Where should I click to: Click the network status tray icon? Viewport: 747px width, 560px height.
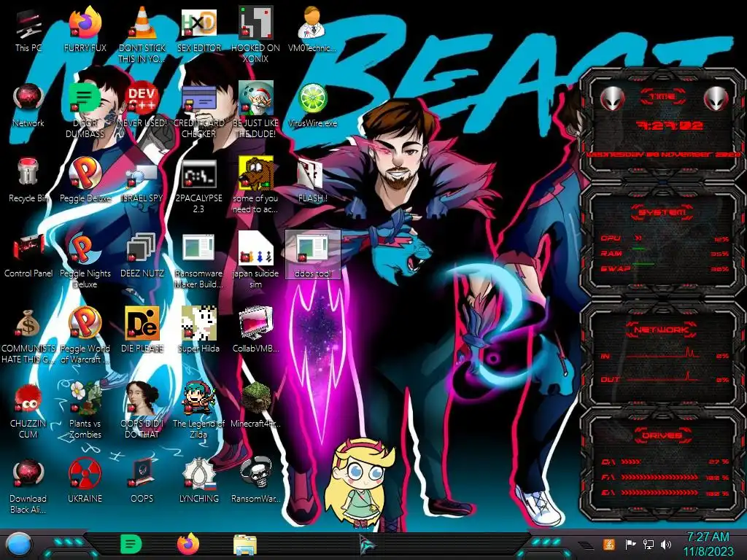[649, 544]
